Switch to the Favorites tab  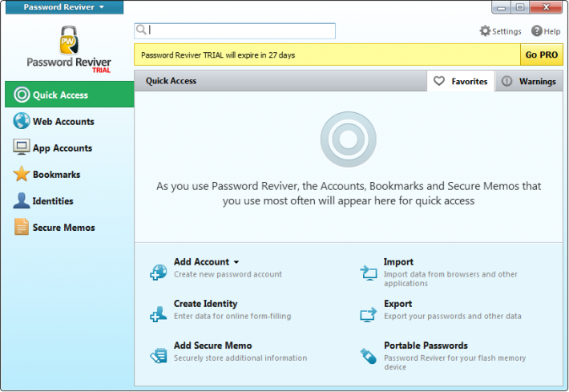[461, 81]
